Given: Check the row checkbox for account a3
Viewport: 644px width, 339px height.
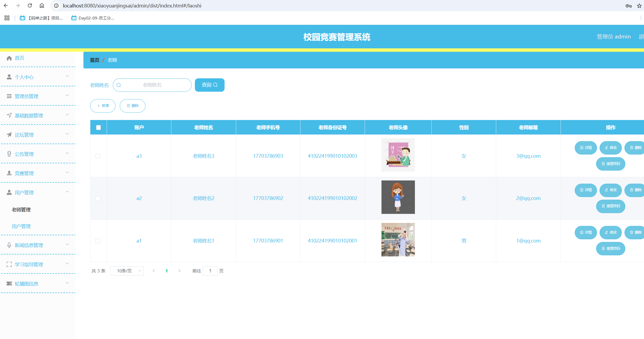Looking at the screenshot, I should click(x=98, y=156).
